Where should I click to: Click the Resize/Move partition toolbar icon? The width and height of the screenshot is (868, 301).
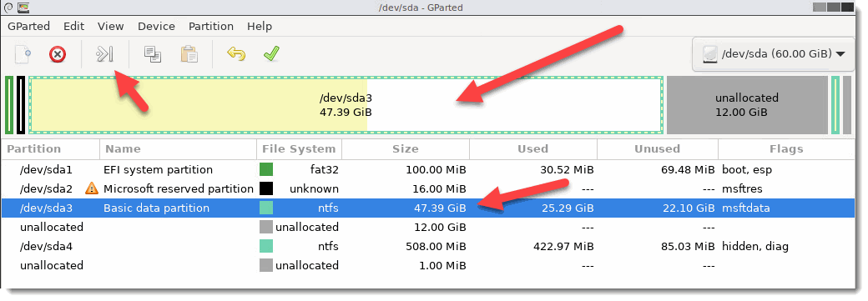coord(105,54)
